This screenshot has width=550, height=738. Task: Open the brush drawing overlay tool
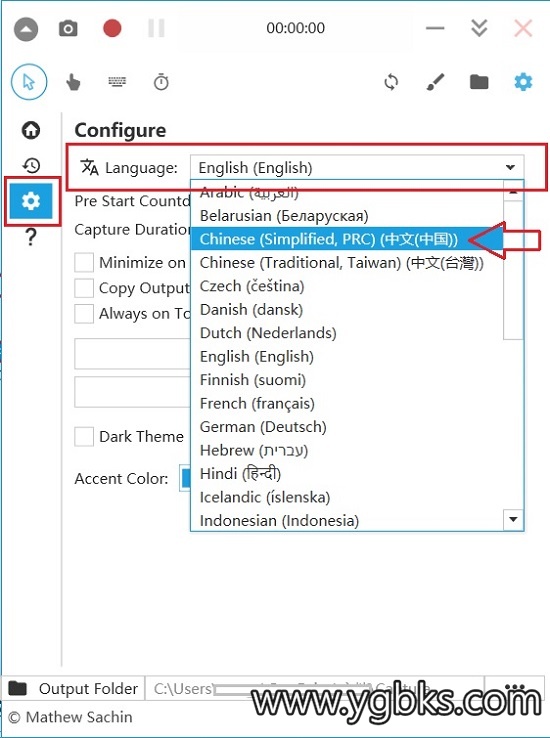(x=435, y=82)
